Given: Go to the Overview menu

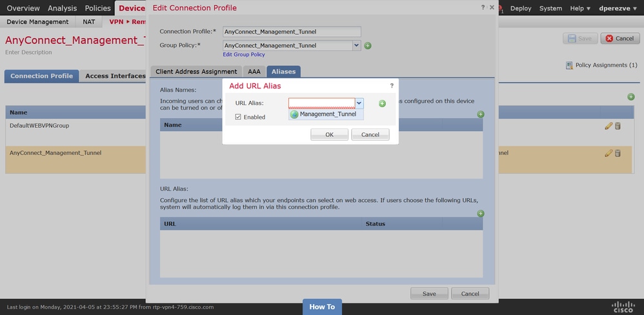Looking at the screenshot, I should click(x=23, y=8).
